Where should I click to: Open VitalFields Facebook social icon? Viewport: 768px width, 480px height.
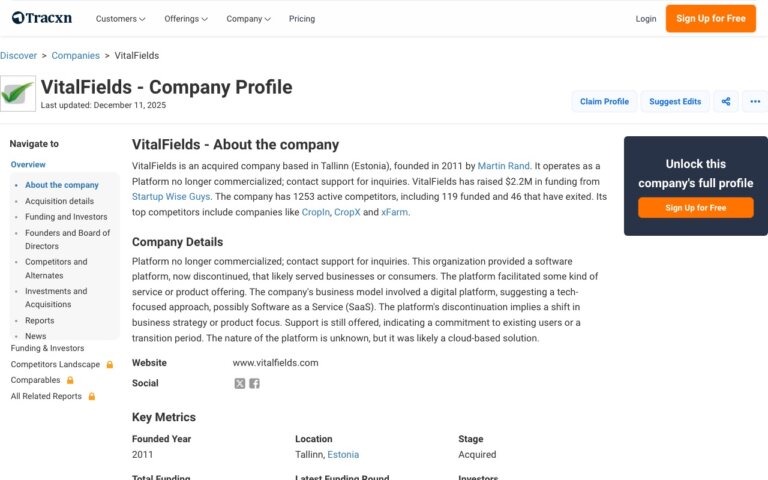[254, 383]
